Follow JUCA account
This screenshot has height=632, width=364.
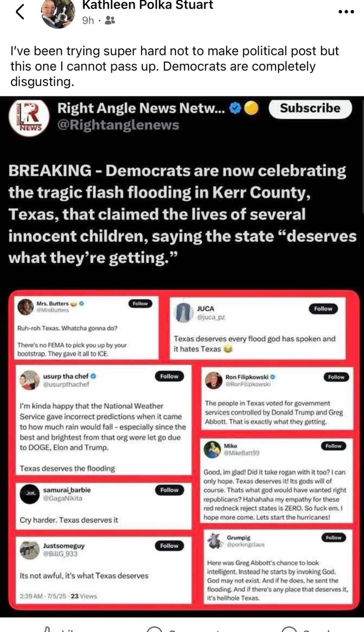[x=323, y=309]
